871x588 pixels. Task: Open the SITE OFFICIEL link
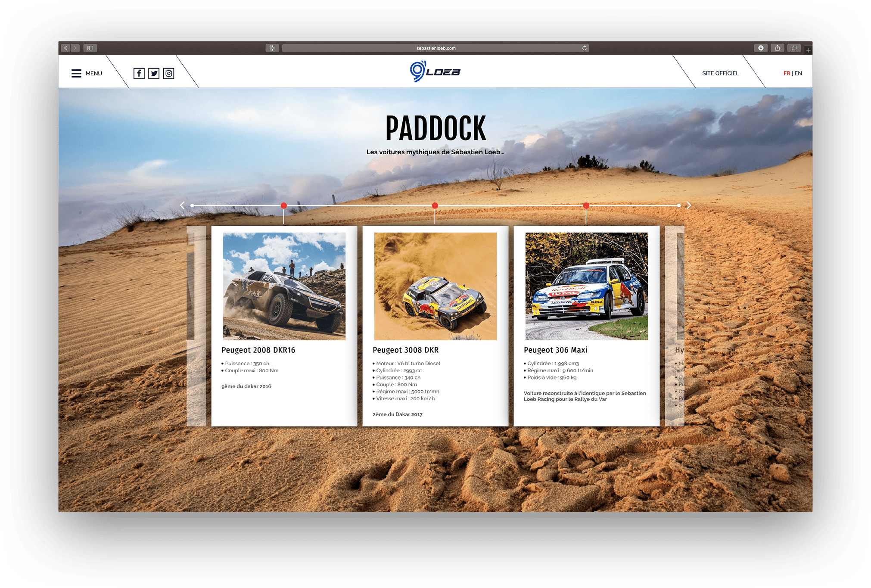coord(720,73)
